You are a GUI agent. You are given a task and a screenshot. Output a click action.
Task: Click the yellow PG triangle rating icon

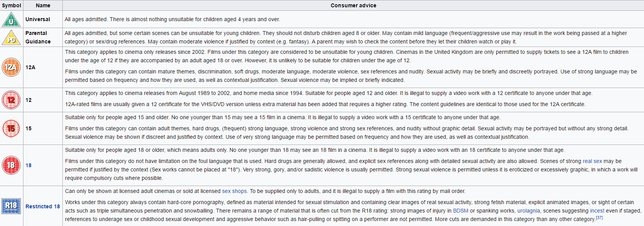point(11,37)
